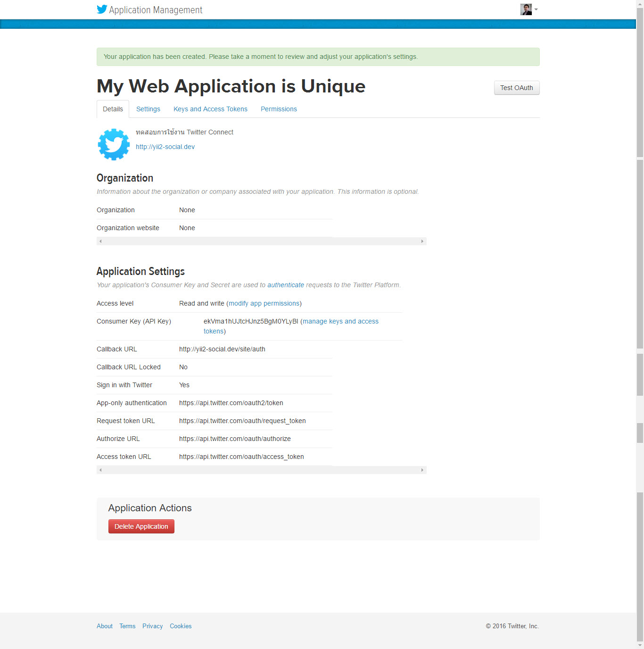
Task: Click the application gear Twitter icon
Action: click(114, 144)
